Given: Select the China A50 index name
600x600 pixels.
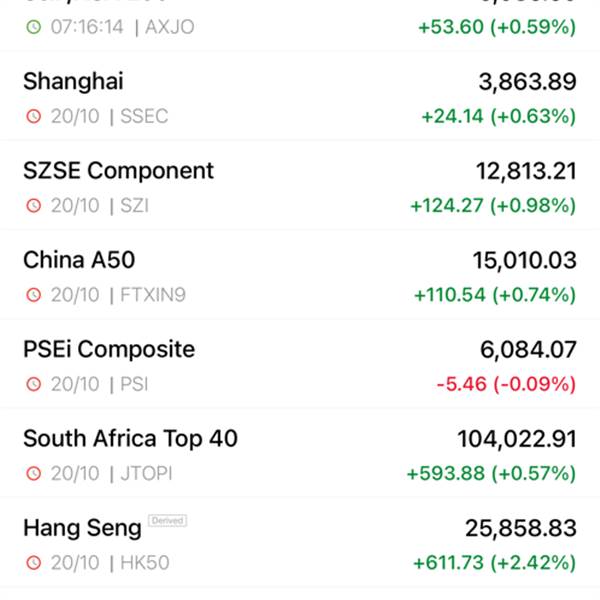Looking at the screenshot, I should (x=79, y=260).
